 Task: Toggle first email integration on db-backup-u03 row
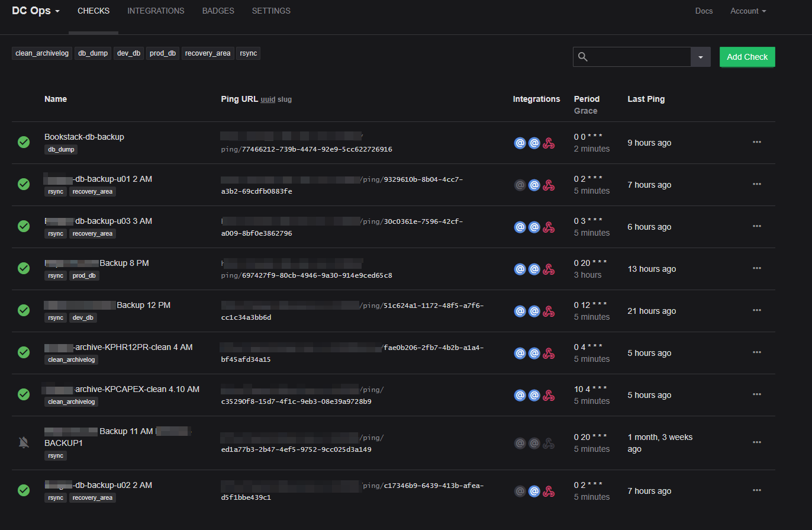click(x=520, y=227)
